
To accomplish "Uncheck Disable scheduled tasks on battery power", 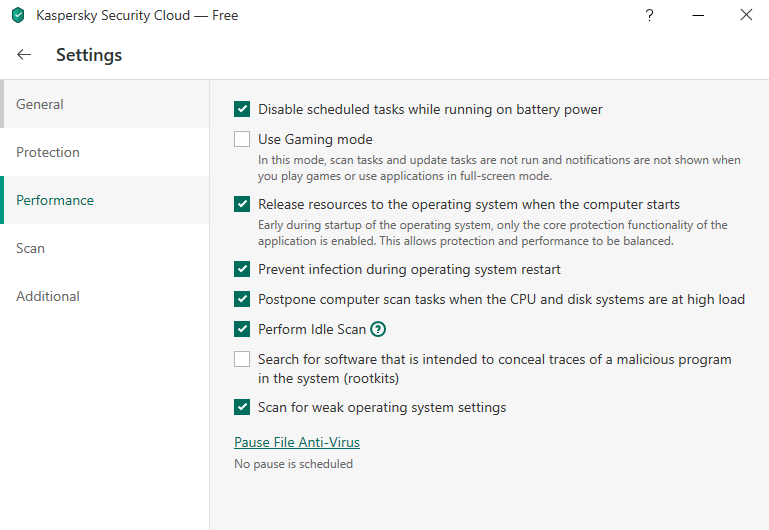I will (x=242, y=109).
